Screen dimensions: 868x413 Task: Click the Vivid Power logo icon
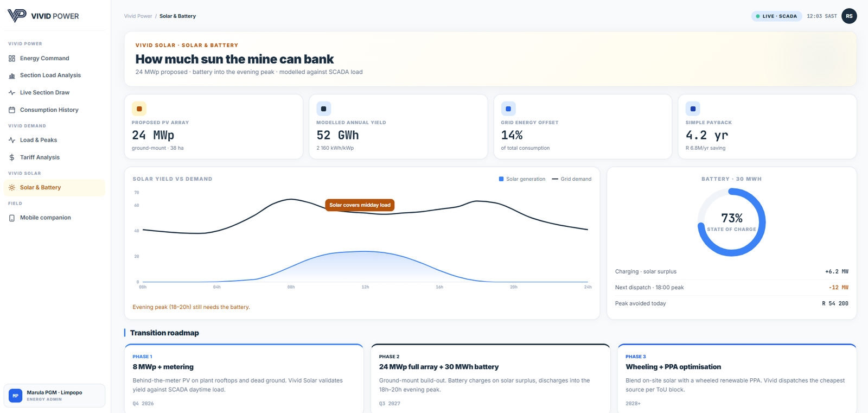coord(17,15)
